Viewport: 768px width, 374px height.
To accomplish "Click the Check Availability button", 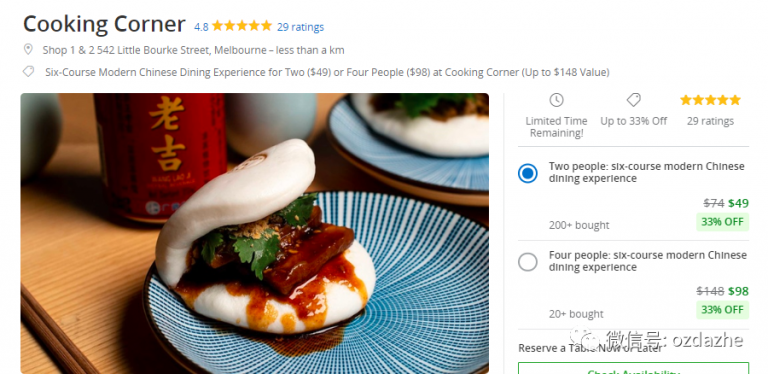I will coord(633,368).
